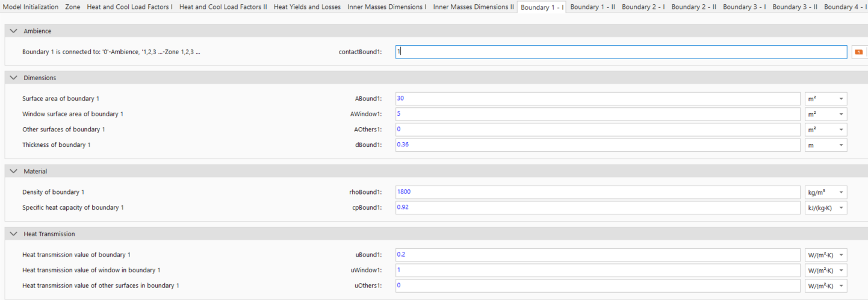Click the uWindow1 input field
This screenshot has height=300, width=868.
click(598, 270)
